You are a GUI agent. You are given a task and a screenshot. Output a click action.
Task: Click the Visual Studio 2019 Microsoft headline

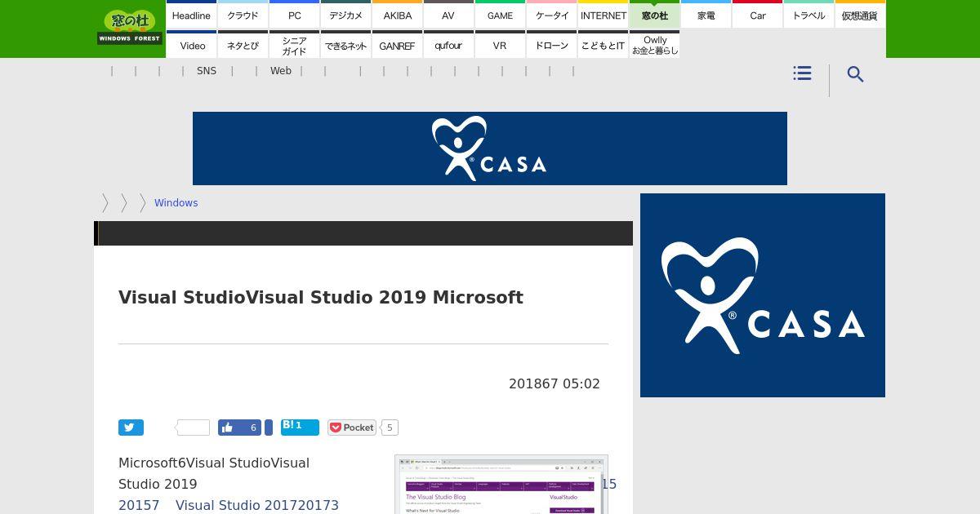[321, 297]
